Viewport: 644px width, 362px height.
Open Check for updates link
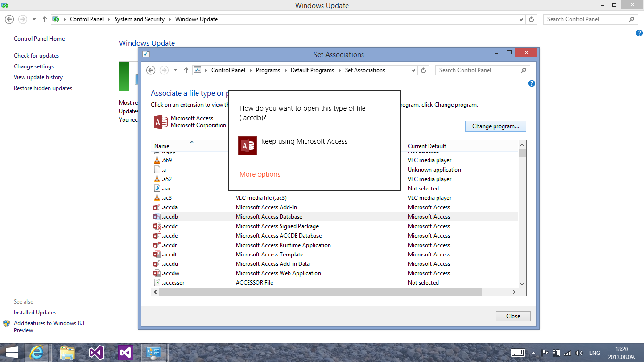click(36, 56)
